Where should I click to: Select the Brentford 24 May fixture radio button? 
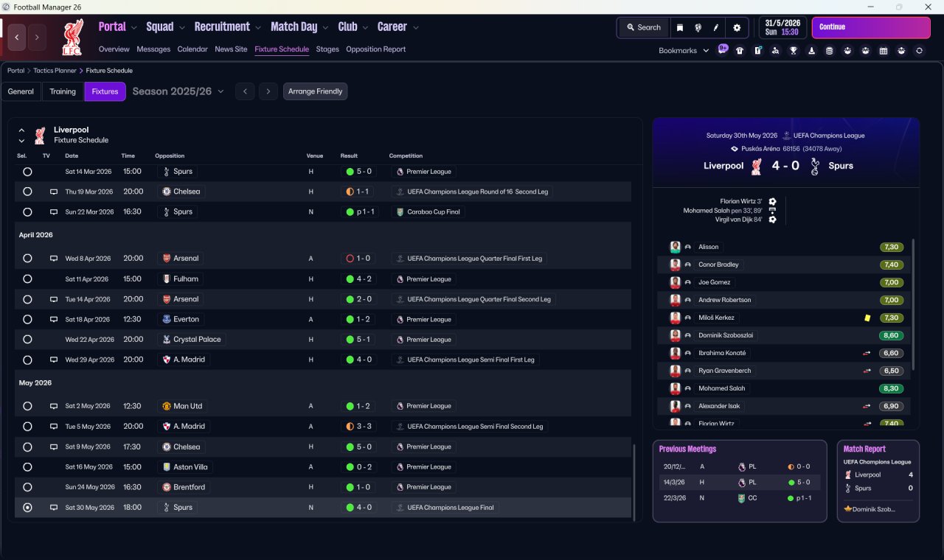[27, 487]
